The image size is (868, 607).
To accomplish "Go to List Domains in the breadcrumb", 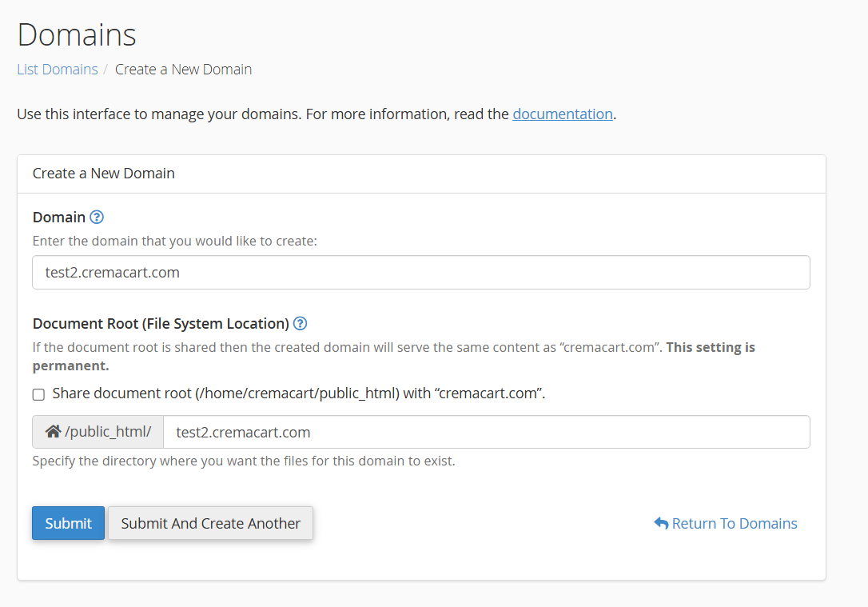I will 58,70.
